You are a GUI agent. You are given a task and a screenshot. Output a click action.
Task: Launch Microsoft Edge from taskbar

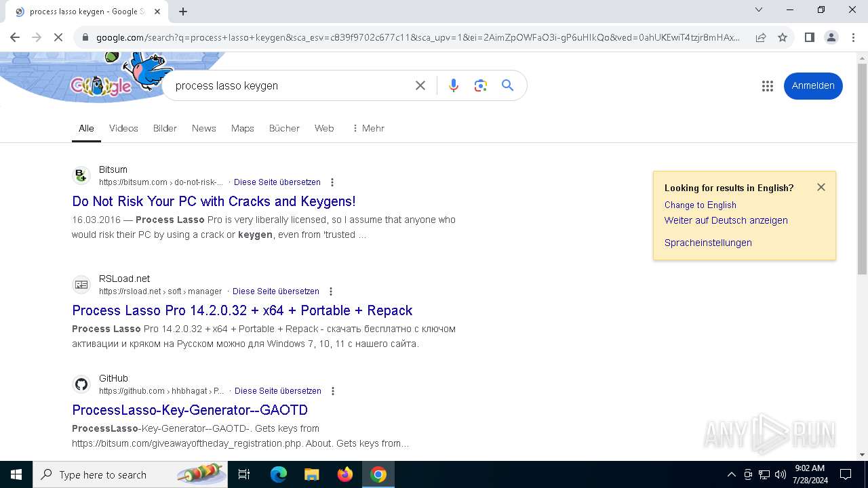279,474
